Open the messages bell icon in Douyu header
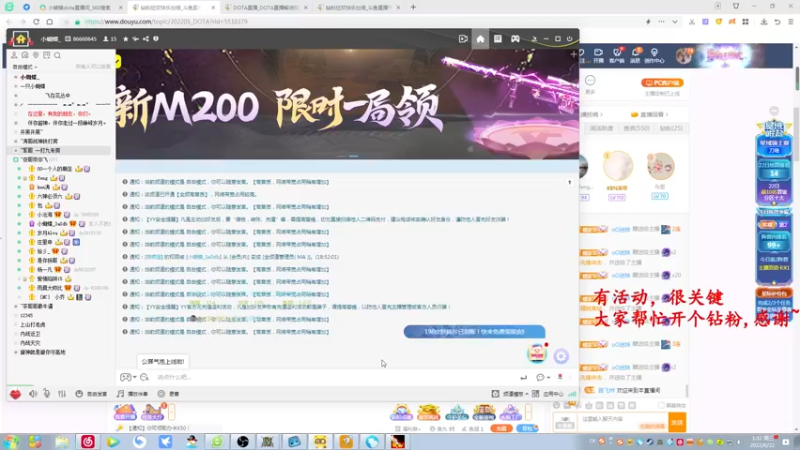The height and width of the screenshot is (450, 800). point(635,56)
